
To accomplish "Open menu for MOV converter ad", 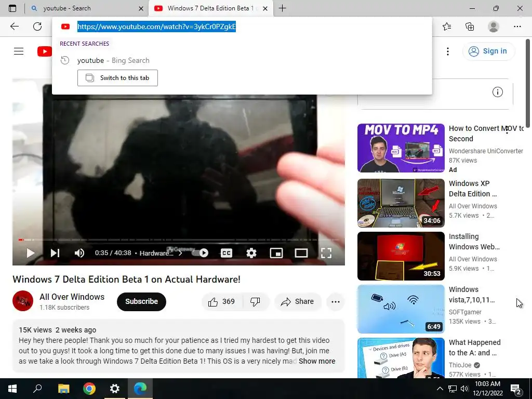I will pyautogui.click(x=507, y=129).
